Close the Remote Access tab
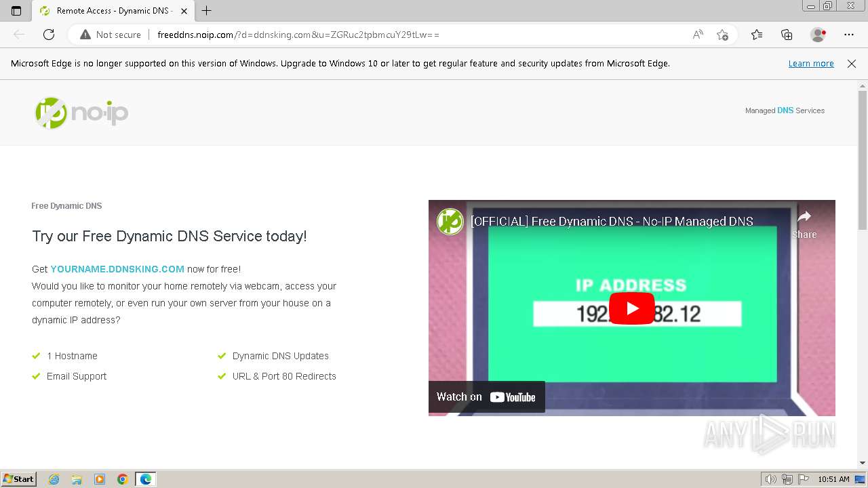Viewport: 868px width, 488px height. [x=183, y=11]
